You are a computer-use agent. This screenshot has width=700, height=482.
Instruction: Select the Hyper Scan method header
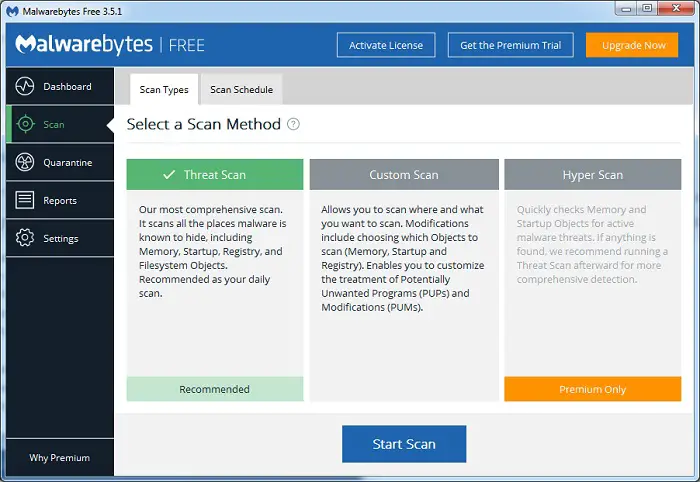click(x=593, y=175)
